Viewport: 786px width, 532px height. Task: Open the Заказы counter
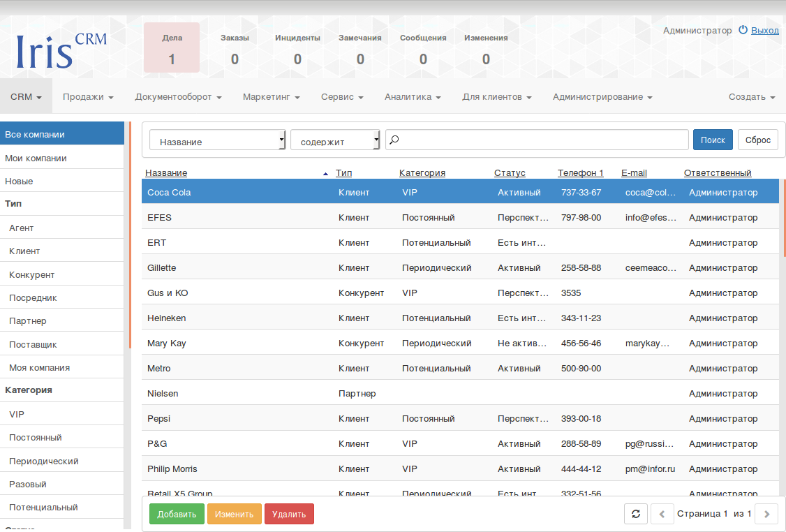click(x=235, y=49)
